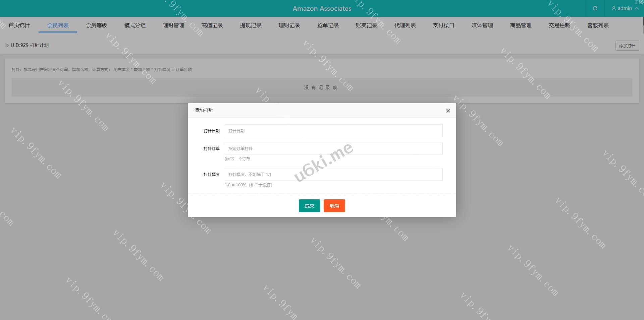Image resolution: width=644 pixels, height=320 pixels.
Task: Switch to 会员等级 tab
Action: tap(96, 25)
